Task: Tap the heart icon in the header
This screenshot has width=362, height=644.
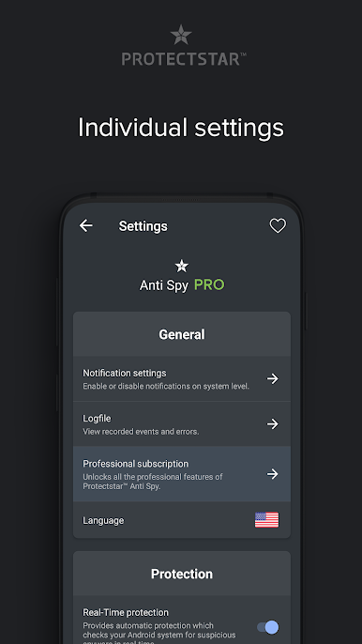Action: [x=278, y=225]
